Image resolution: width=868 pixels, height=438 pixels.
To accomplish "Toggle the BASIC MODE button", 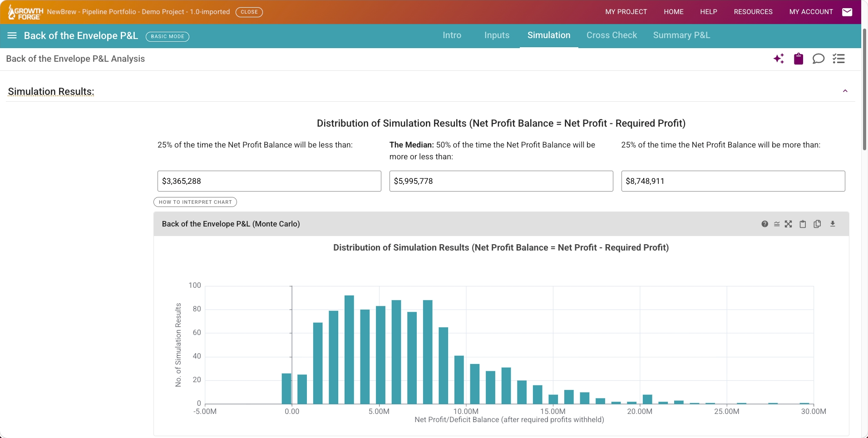I will click(x=168, y=36).
